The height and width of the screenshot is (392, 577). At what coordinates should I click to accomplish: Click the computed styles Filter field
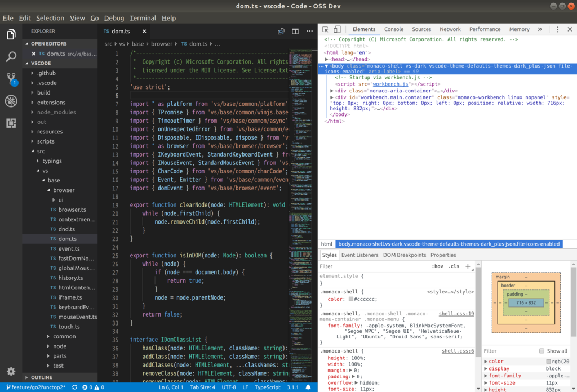click(509, 351)
